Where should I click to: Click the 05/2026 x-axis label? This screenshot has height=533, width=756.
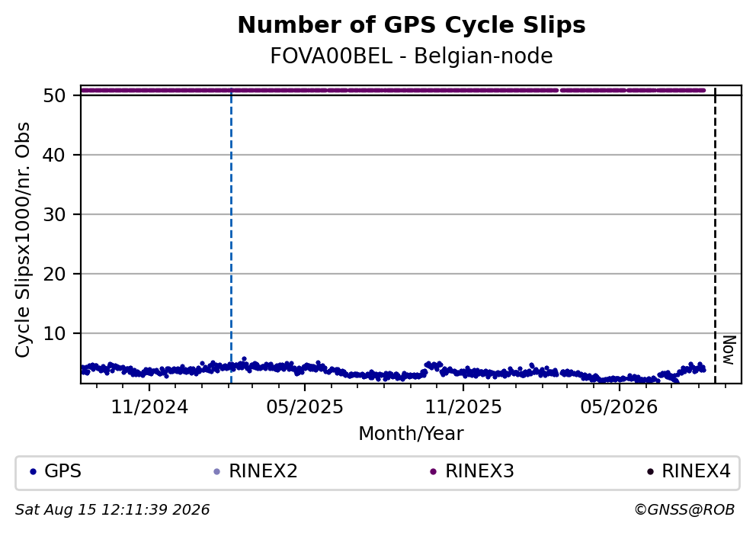point(619,407)
